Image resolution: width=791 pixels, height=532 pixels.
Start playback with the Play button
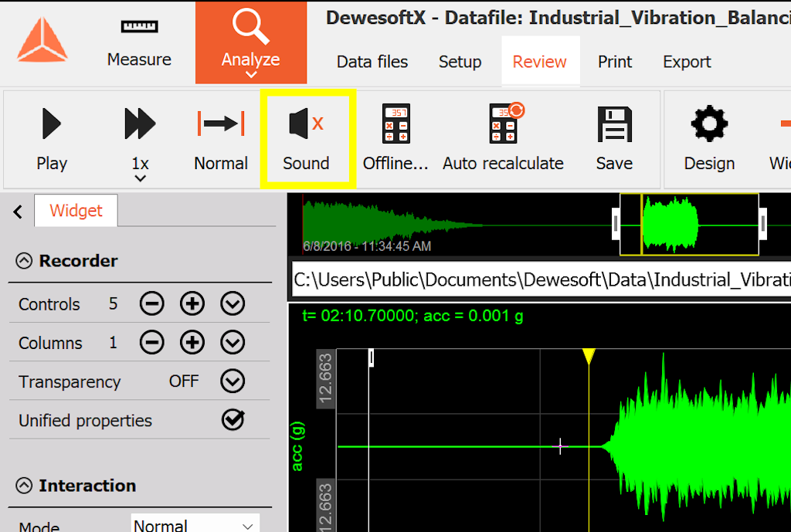[x=52, y=139]
